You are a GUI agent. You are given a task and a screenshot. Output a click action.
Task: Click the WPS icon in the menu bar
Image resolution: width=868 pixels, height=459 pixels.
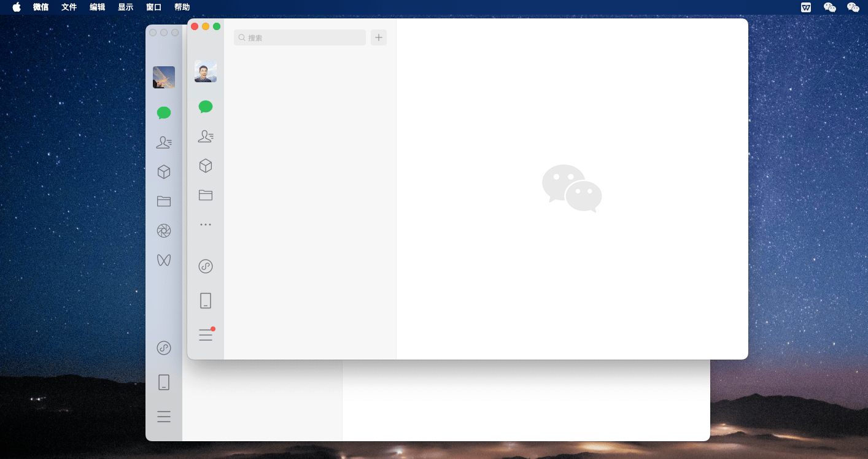tap(806, 7)
